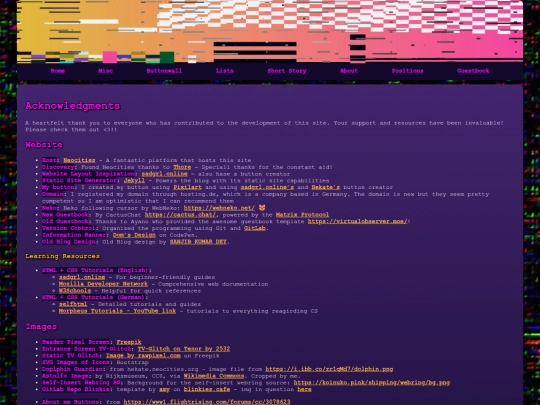Open the Freepik link for Header Pixel Screen
Viewport: 540px width, 405px height.
click(129, 342)
